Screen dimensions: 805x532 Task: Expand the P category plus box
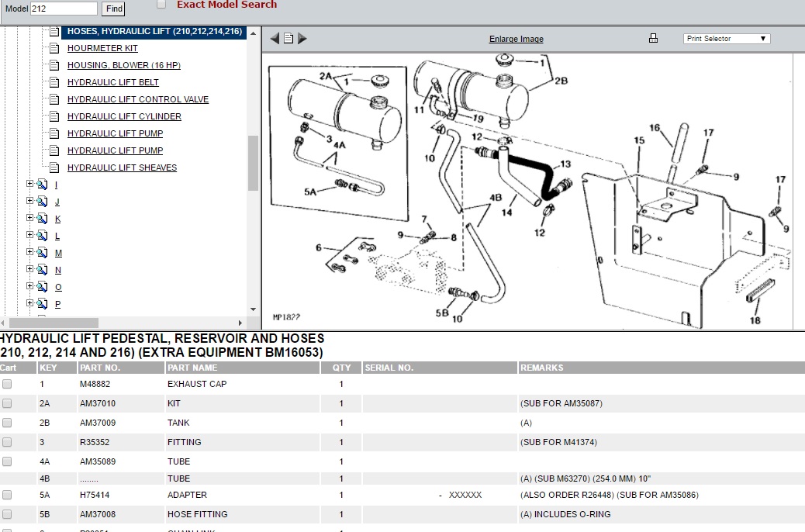29,302
